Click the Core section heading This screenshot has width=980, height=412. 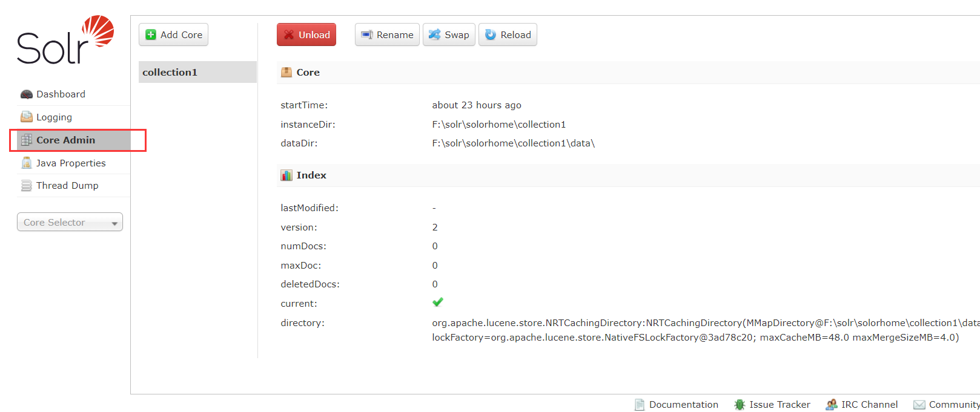click(x=308, y=73)
